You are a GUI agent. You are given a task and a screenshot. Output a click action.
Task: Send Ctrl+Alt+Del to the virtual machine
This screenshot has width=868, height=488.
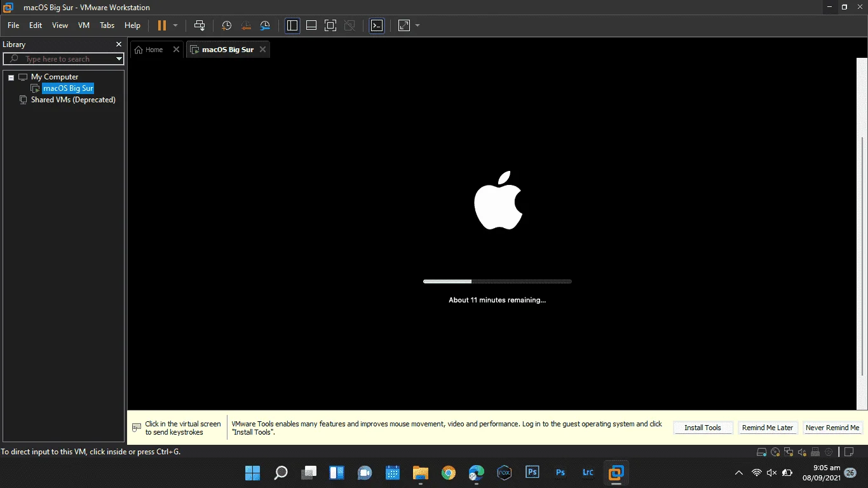(x=200, y=25)
